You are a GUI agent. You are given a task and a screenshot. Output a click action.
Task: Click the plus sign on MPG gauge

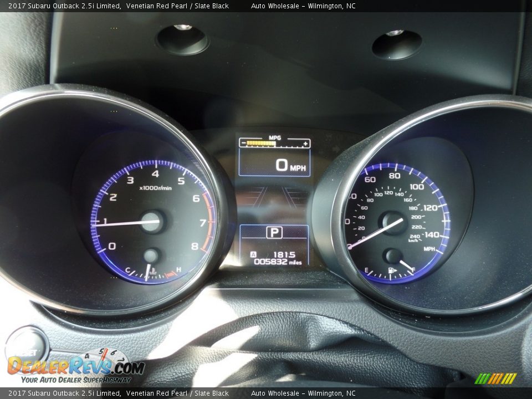[305, 144]
